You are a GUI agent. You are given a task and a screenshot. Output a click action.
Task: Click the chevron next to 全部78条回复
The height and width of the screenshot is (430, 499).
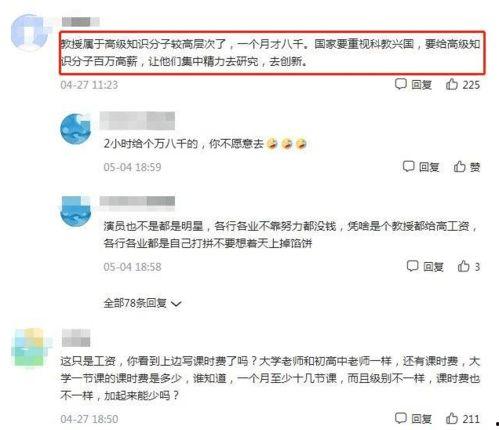tap(176, 304)
